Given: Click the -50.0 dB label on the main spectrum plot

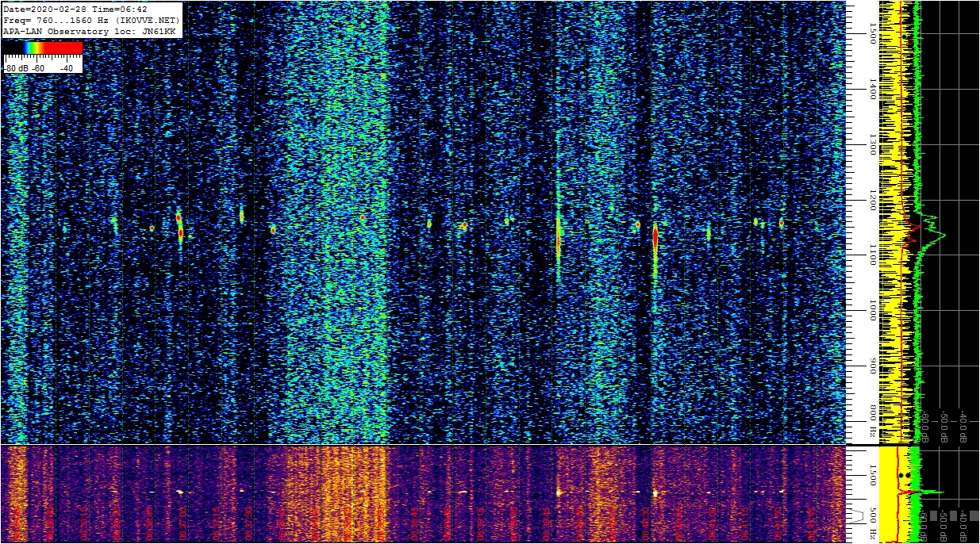Looking at the screenshot, I should tap(943, 427).
